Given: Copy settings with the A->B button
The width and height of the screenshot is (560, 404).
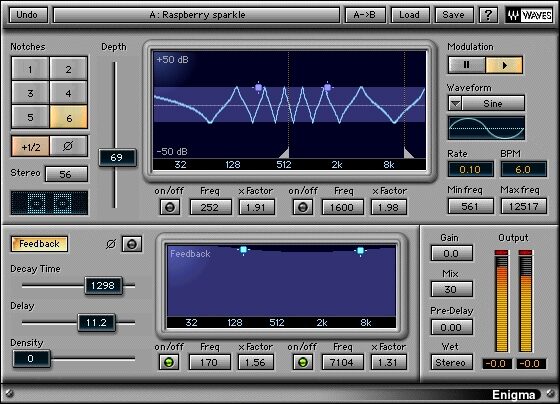Looking at the screenshot, I should [x=365, y=15].
